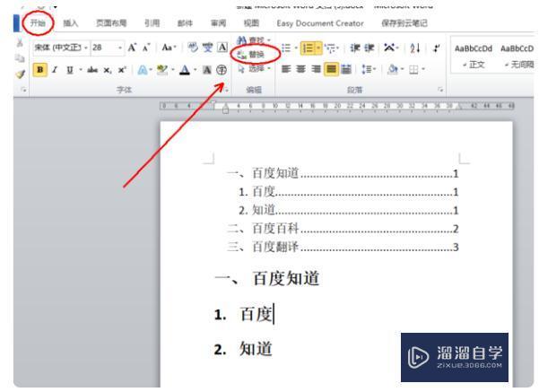Switch to the 开始 tab
Image resolution: width=539 pixels, height=392 pixels.
(38, 23)
